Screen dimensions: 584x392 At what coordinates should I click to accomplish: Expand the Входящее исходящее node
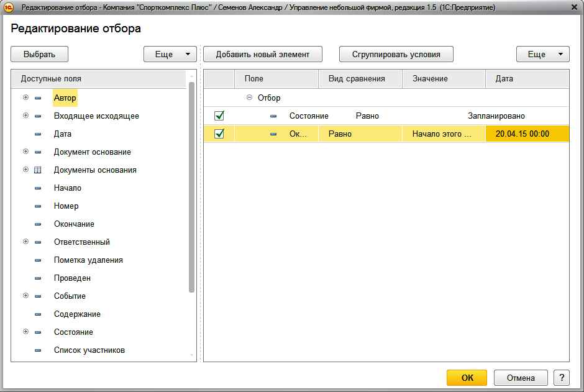(25, 116)
